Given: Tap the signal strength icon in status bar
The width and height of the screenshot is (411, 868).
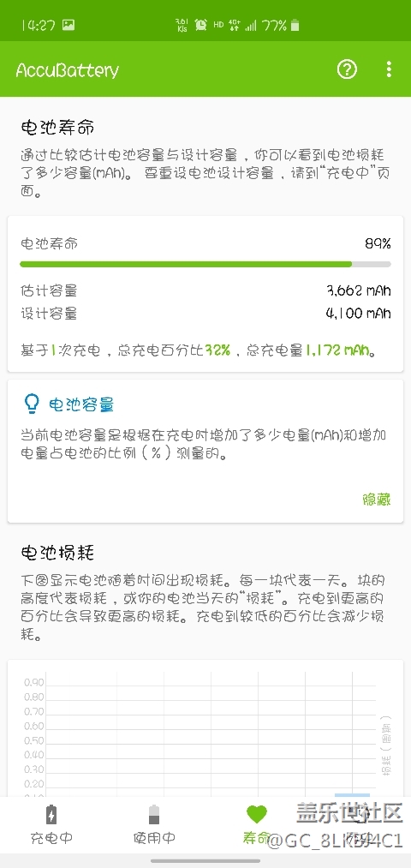Looking at the screenshot, I should (x=251, y=25).
